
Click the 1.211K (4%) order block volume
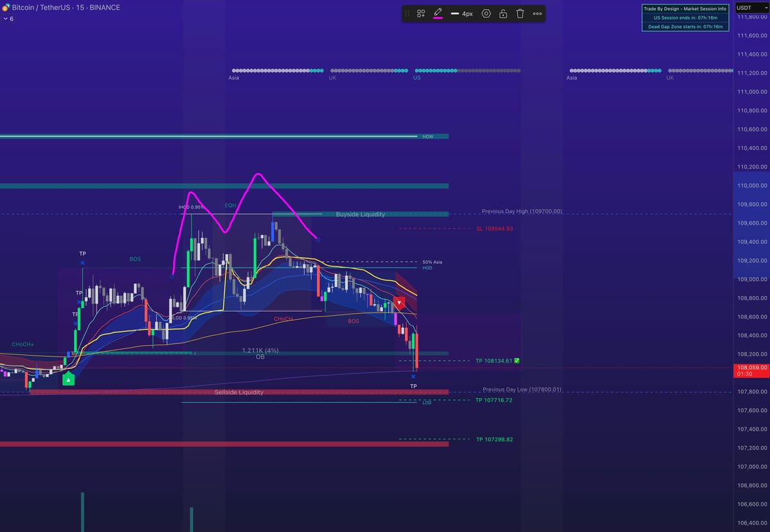click(261, 350)
